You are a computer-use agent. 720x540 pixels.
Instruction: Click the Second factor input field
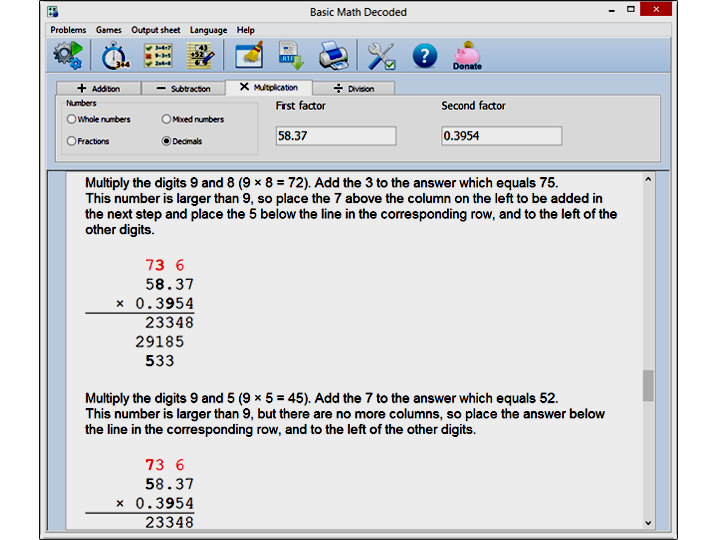[501, 136]
